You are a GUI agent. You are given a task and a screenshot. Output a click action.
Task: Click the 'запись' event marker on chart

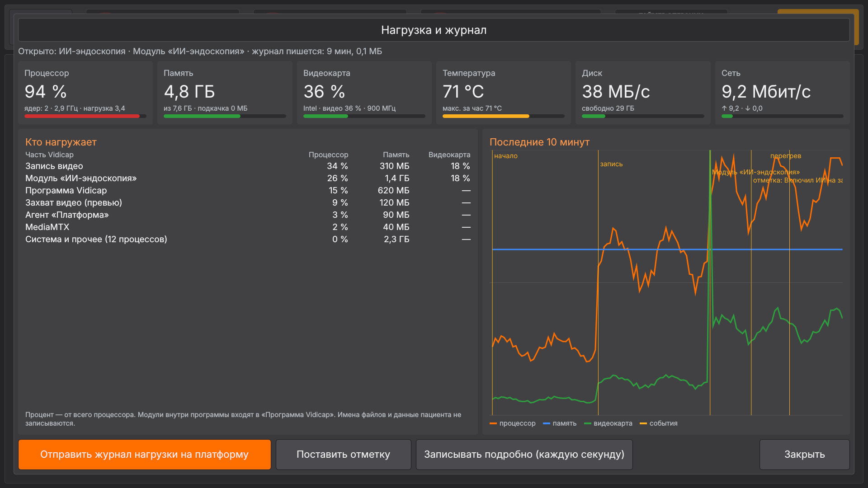611,164
